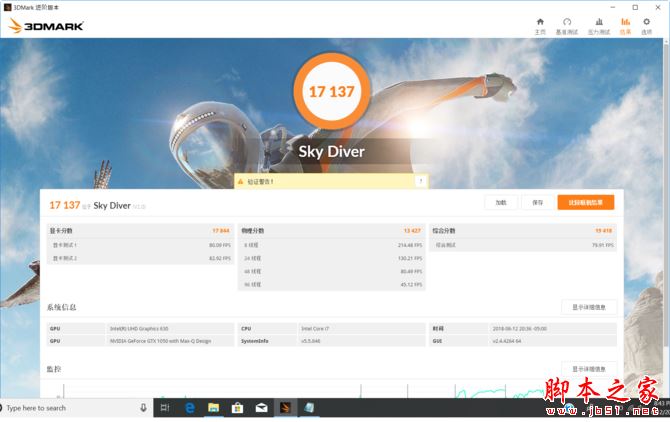Select the 96 threads row showing 45.12 FPS
The image size is (670, 422).
click(x=332, y=284)
